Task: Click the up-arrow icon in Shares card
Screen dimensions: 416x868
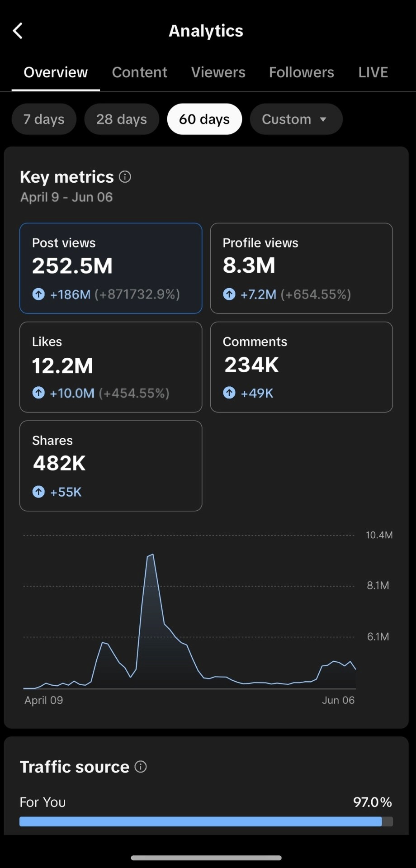Action: tap(38, 492)
